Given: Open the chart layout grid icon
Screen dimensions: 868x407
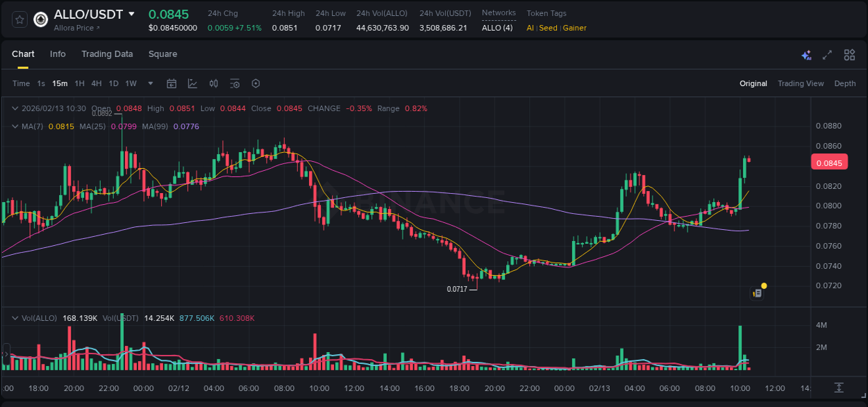Looking at the screenshot, I should click(849, 54).
